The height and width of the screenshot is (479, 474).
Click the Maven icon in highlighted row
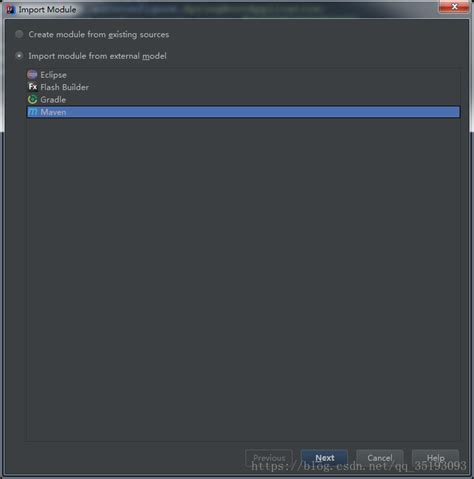33,112
